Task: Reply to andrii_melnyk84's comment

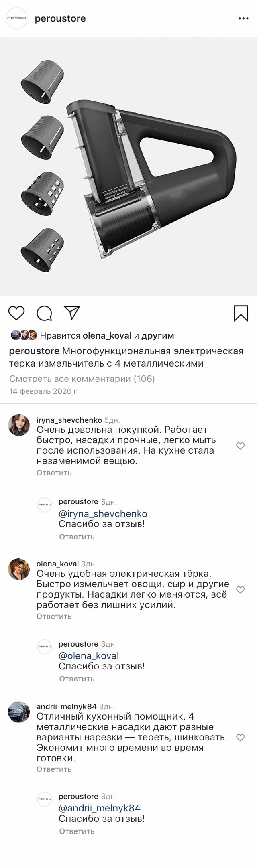Action: (x=54, y=769)
